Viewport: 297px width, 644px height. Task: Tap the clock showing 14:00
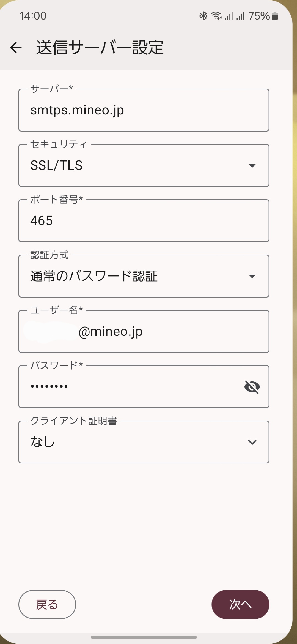point(33,16)
